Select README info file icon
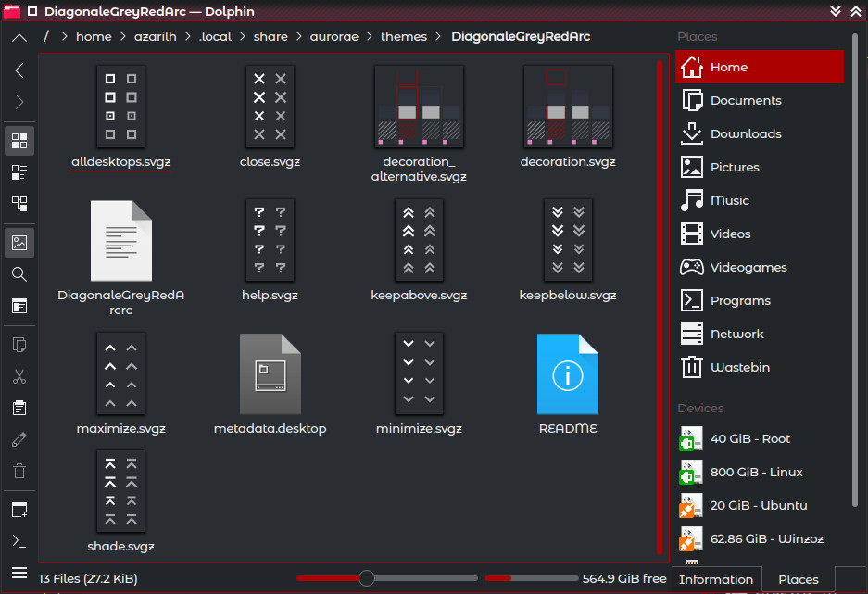This screenshot has height=594, width=868. [568, 374]
